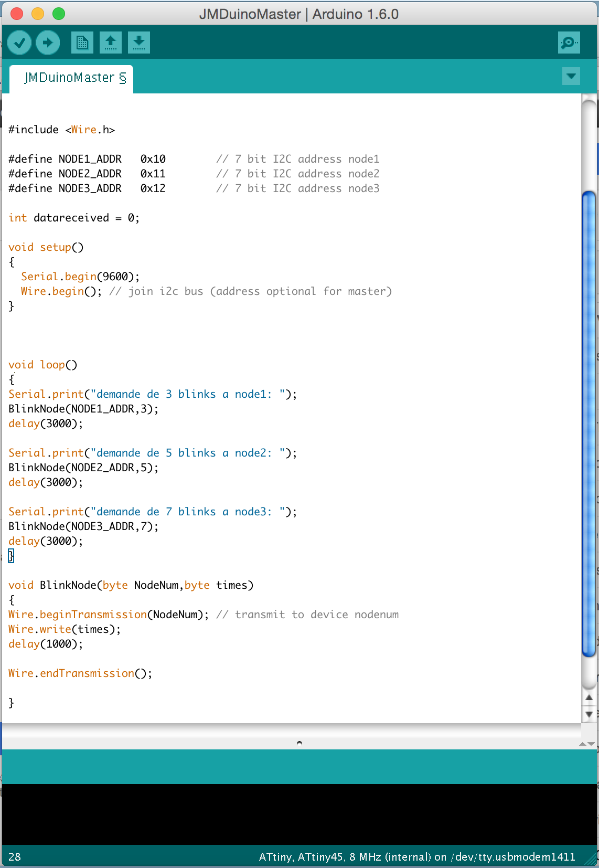
Task: Click 'int datareceived = 0;' line
Action: 74,218
